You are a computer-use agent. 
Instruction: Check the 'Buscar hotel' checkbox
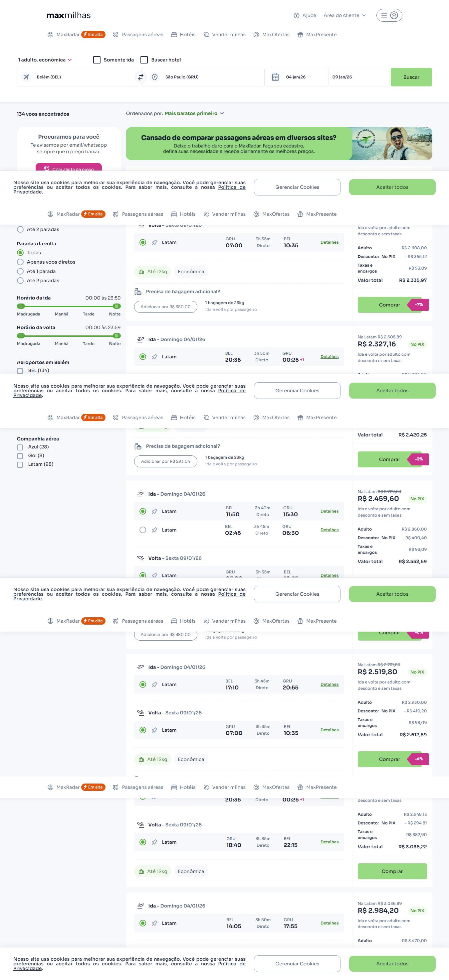144,60
